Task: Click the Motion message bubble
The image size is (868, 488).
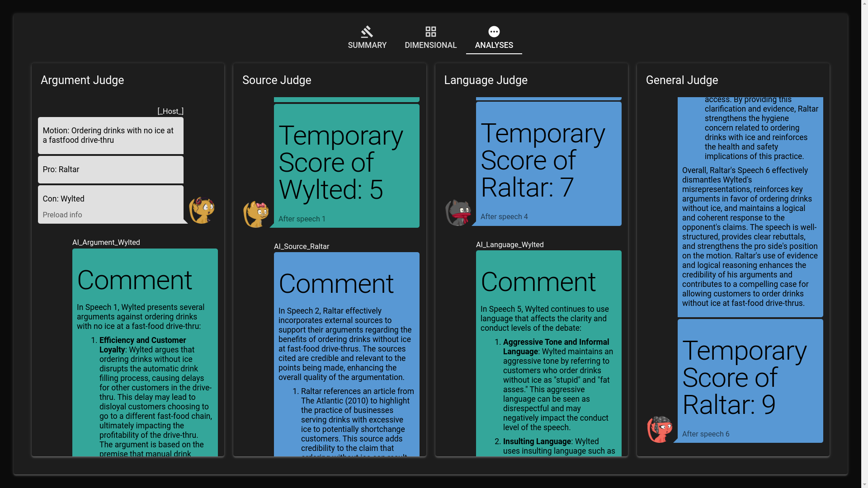Action: 110,136
